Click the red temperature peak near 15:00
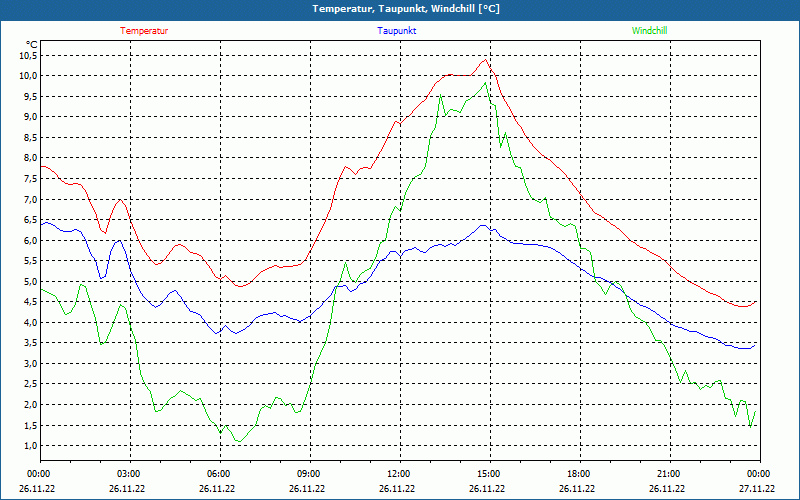This screenshot has width=800, height=500. pyautogui.click(x=485, y=60)
